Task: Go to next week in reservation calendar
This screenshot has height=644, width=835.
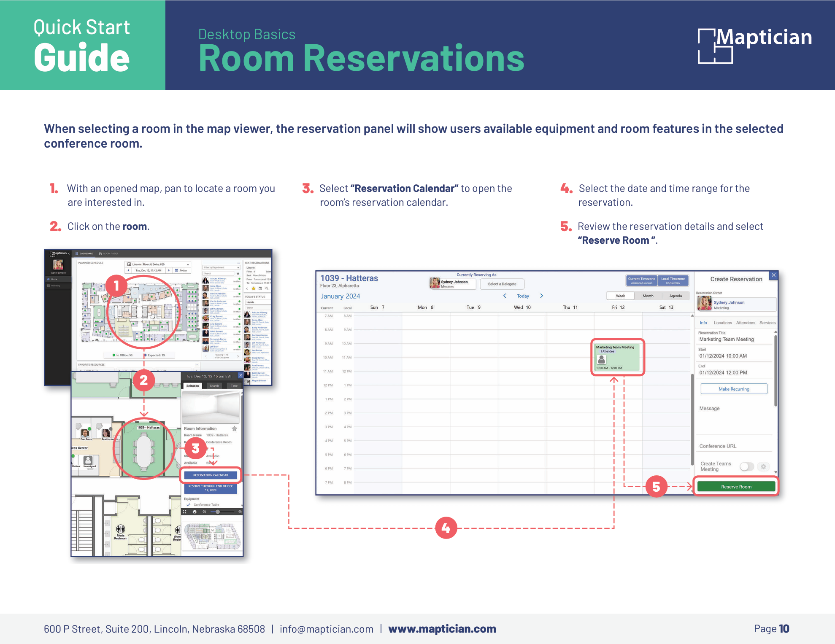Action: (541, 296)
